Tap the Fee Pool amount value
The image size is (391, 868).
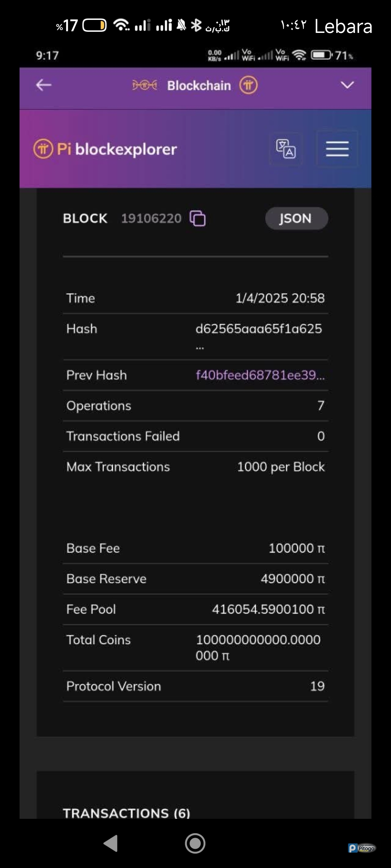268,609
